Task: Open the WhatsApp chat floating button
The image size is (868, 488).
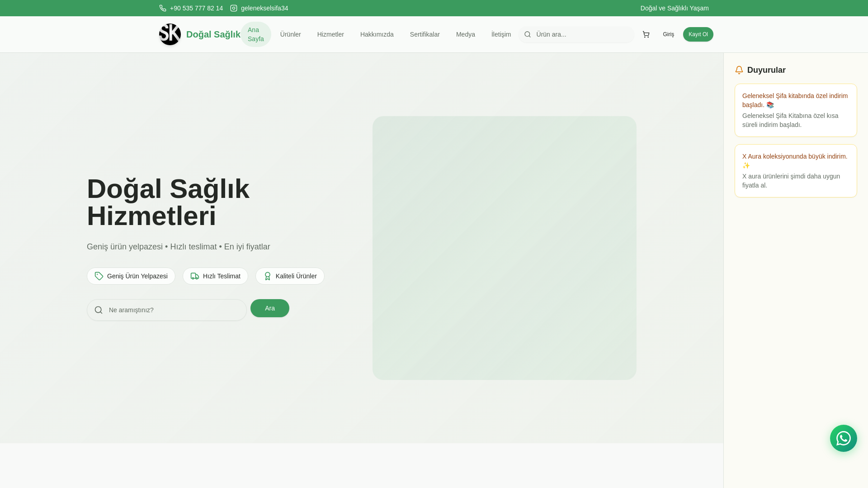Action: [x=844, y=438]
